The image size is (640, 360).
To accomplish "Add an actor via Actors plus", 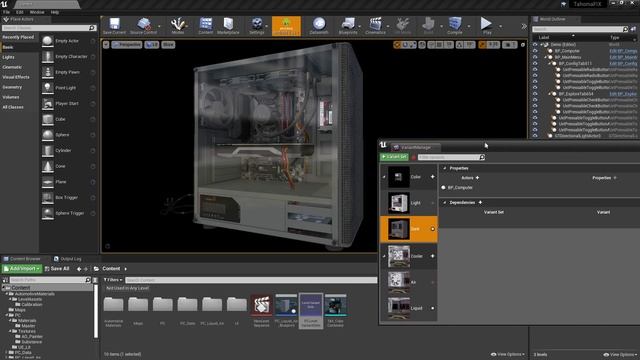I will coord(477,178).
